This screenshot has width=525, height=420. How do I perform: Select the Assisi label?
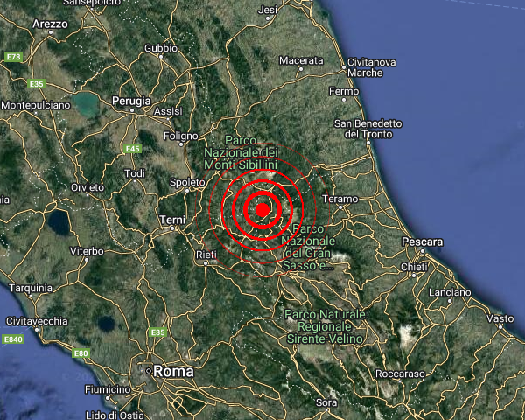(x=168, y=111)
